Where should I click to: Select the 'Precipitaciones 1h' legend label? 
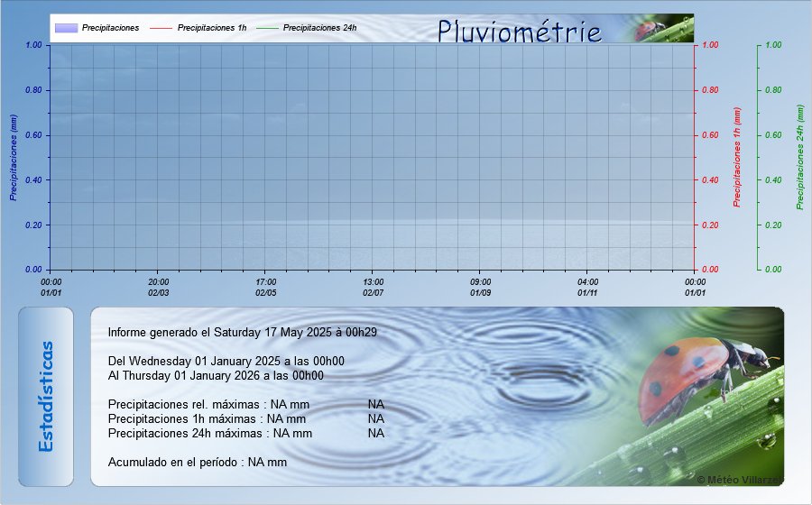pos(212,28)
